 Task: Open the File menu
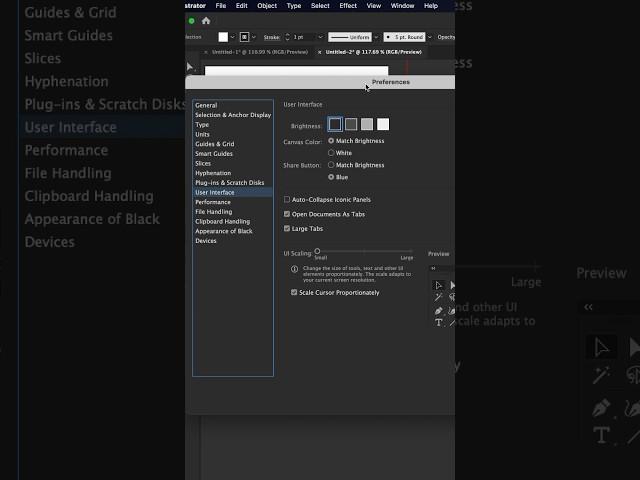point(221,6)
